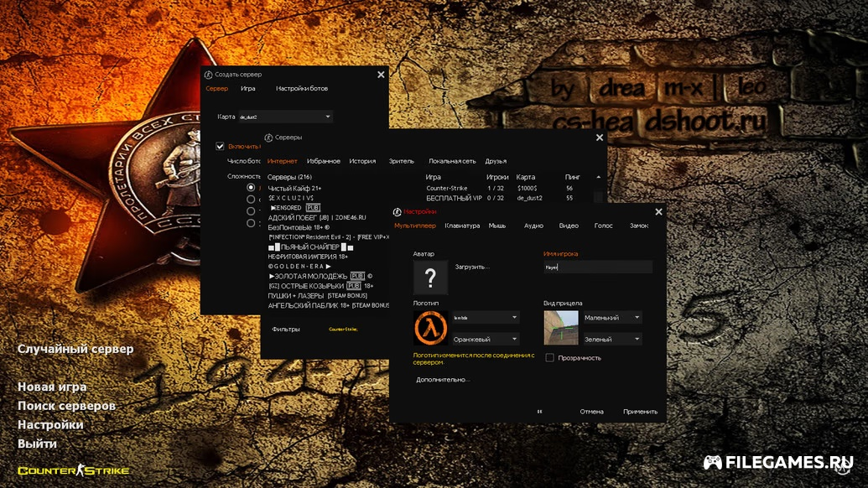Close the Настройки window

point(658,212)
